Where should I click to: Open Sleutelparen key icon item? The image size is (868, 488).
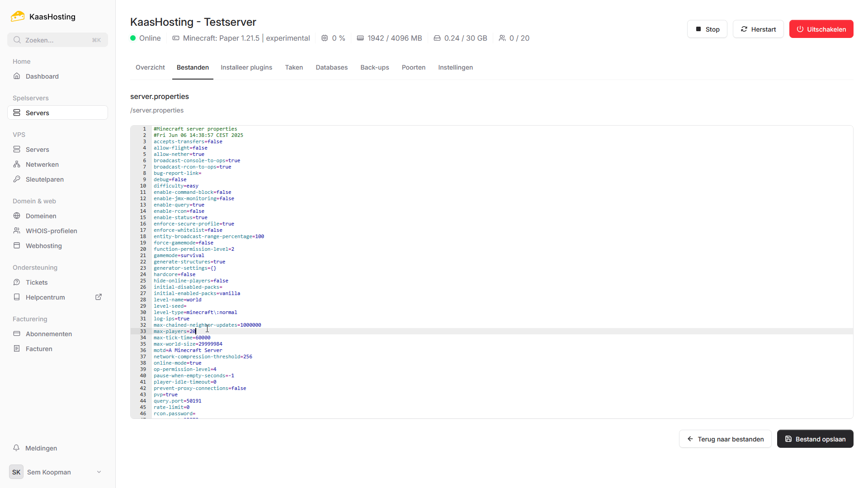pos(44,179)
